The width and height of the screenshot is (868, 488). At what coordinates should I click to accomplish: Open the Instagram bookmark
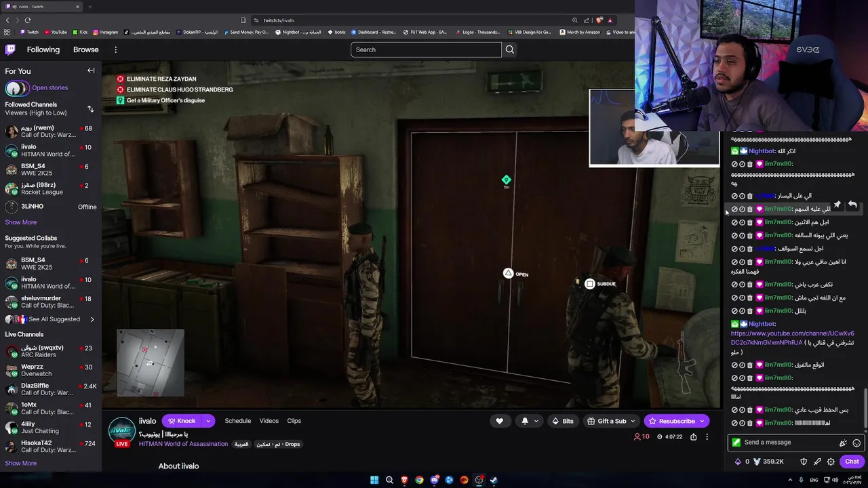[105, 32]
